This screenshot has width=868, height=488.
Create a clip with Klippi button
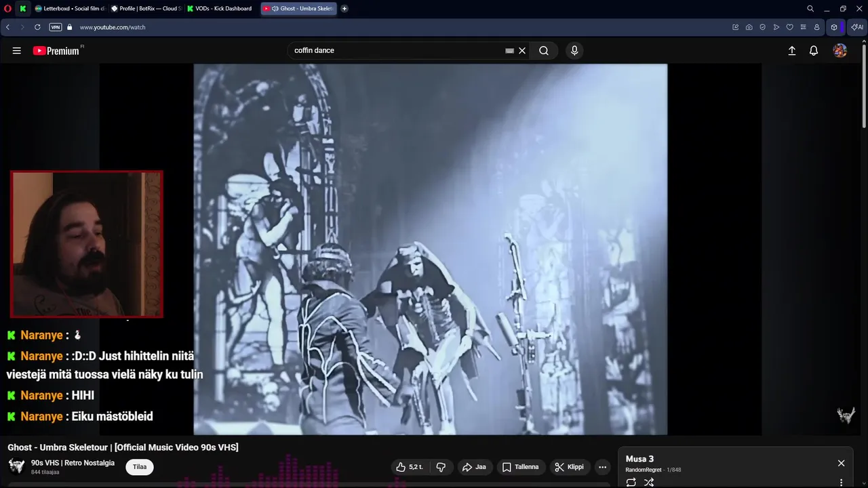[x=569, y=467]
